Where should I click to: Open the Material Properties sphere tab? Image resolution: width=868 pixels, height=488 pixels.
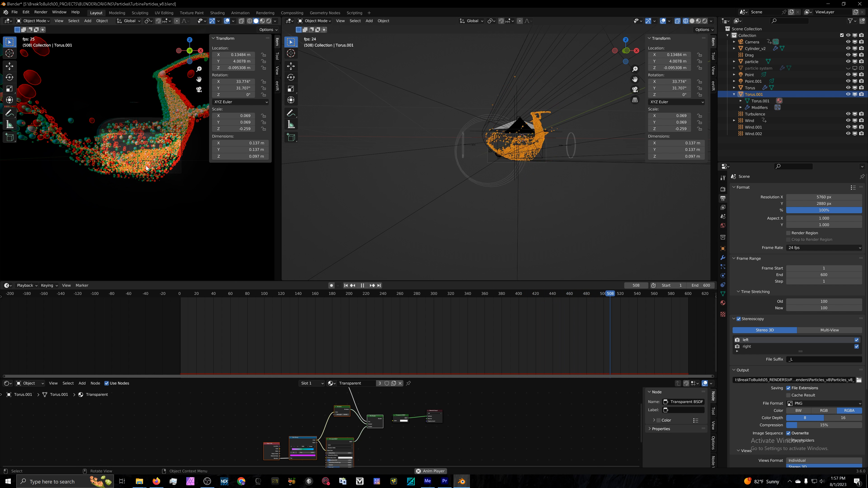723,303
